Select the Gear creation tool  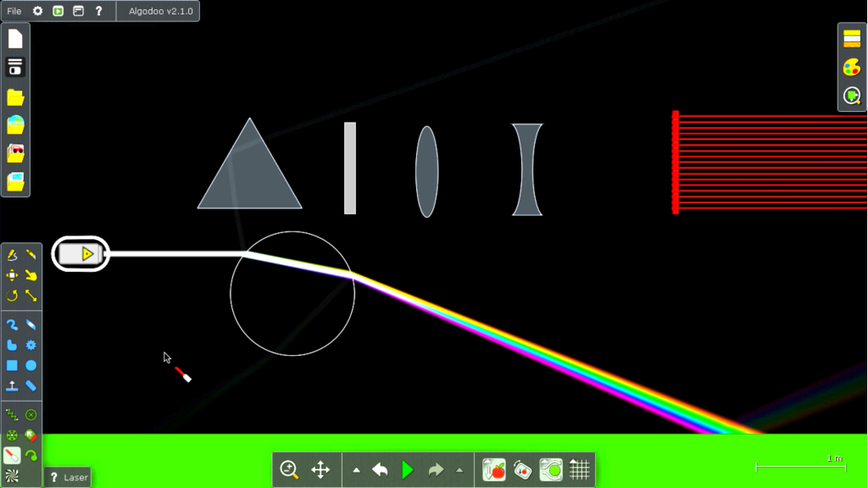tap(31, 346)
